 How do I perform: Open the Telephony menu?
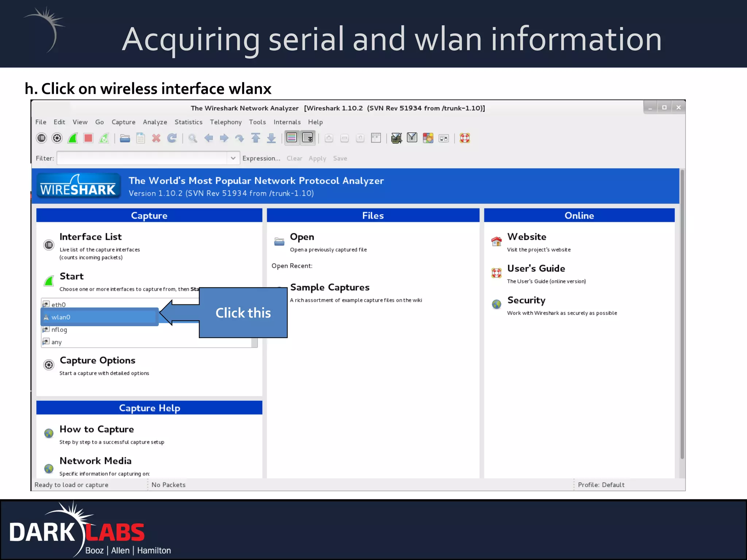[x=226, y=122]
